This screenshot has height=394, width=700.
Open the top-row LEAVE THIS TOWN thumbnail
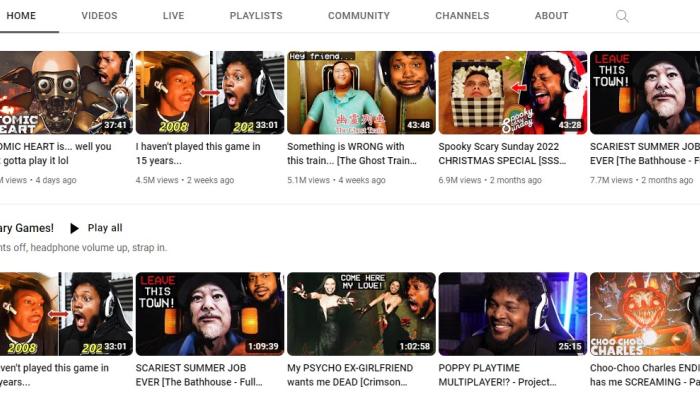point(645,92)
